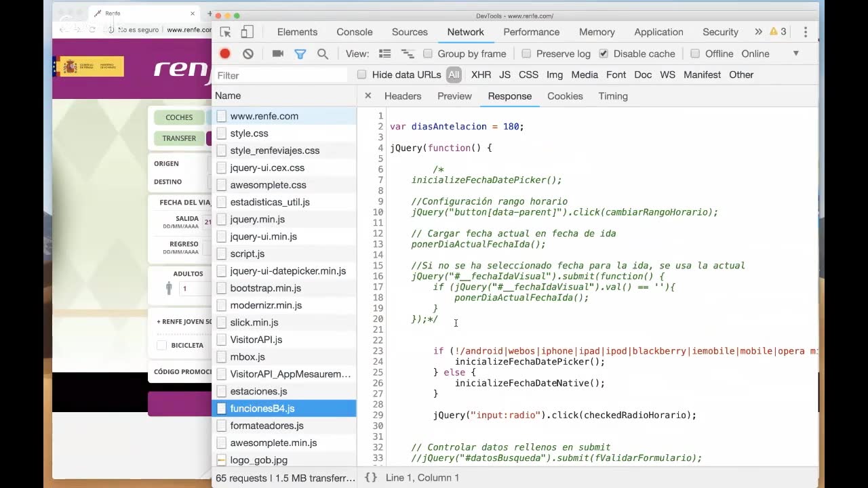
Task: Open DevTools three-dot menu
Action: [x=806, y=32]
